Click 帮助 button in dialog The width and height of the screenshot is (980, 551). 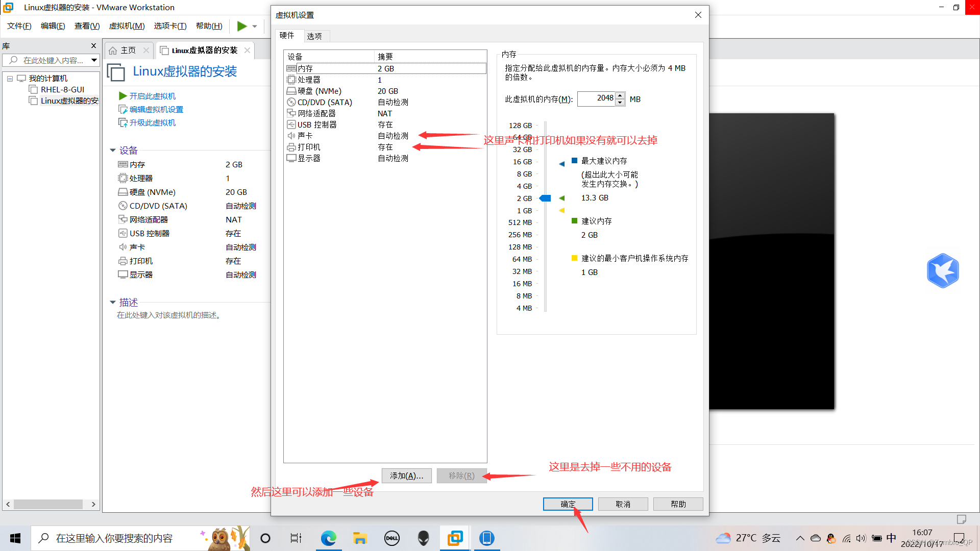678,504
